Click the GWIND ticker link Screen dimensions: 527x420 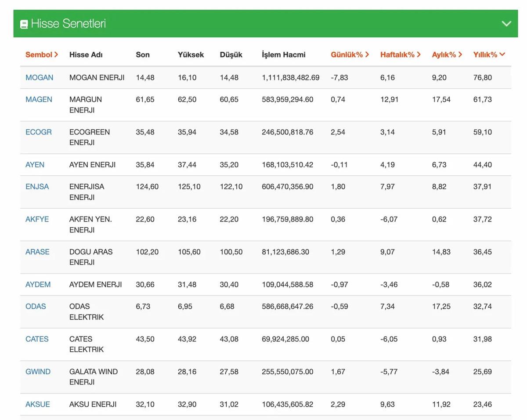[x=38, y=372]
